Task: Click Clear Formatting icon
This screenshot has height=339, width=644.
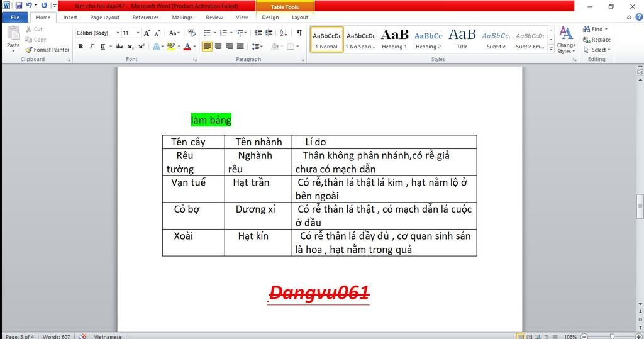Action: (191, 33)
